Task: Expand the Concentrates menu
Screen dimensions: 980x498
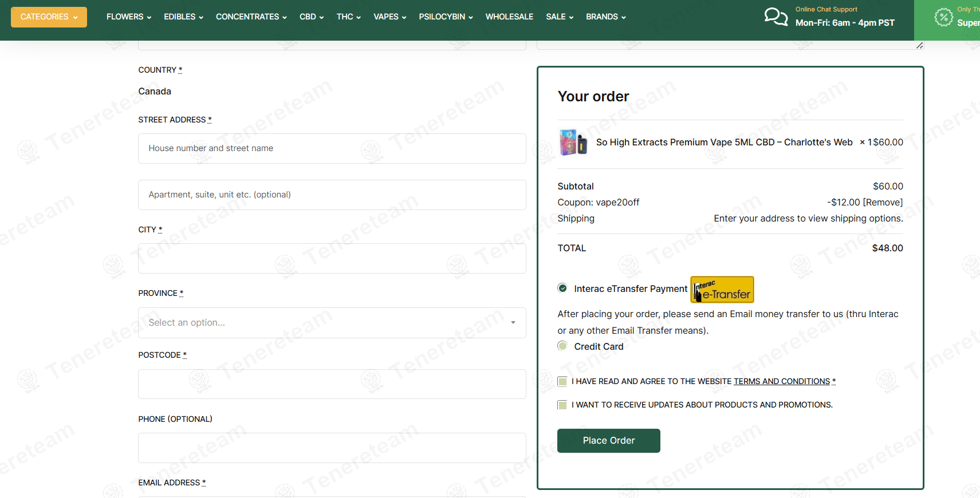Action: pyautogui.click(x=251, y=17)
